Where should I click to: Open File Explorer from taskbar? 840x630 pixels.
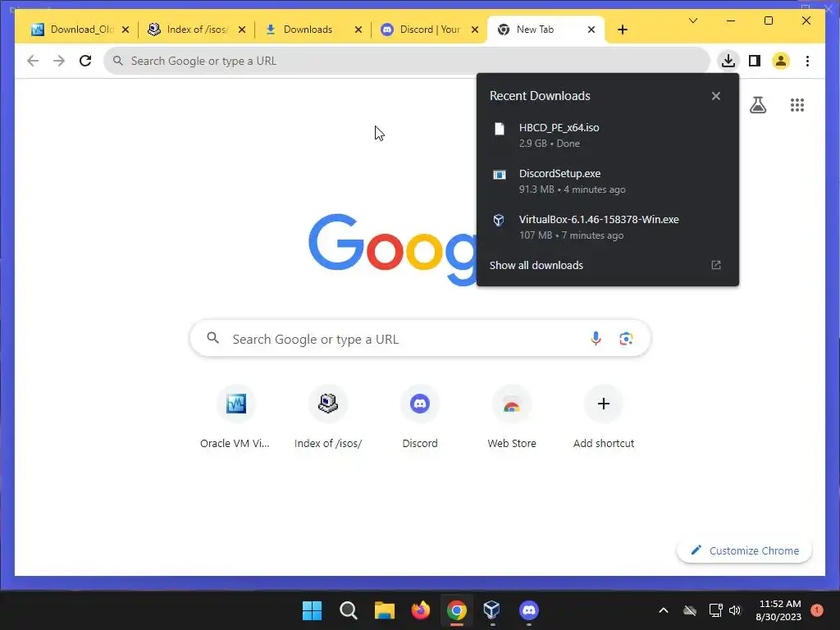pyautogui.click(x=384, y=610)
